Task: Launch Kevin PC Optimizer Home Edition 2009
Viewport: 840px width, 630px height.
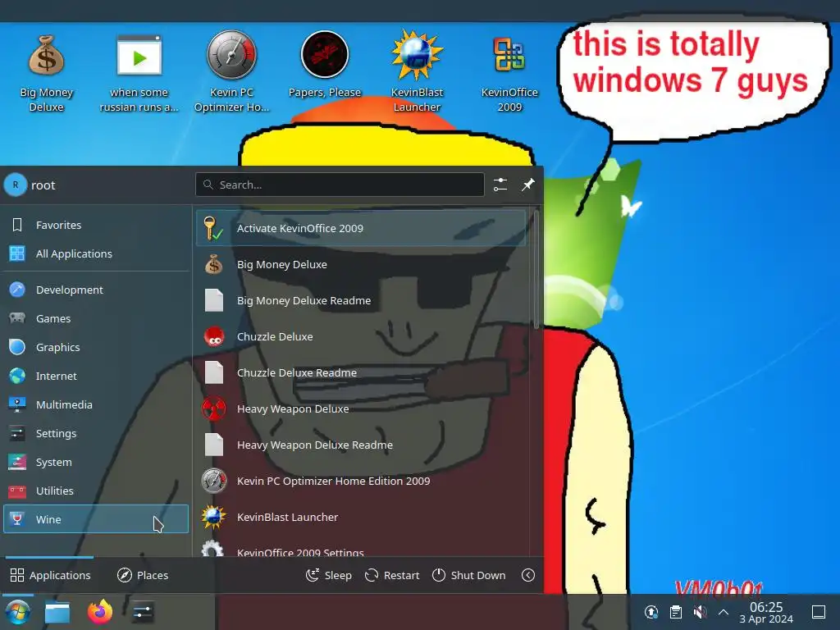Action: pyautogui.click(x=361, y=481)
